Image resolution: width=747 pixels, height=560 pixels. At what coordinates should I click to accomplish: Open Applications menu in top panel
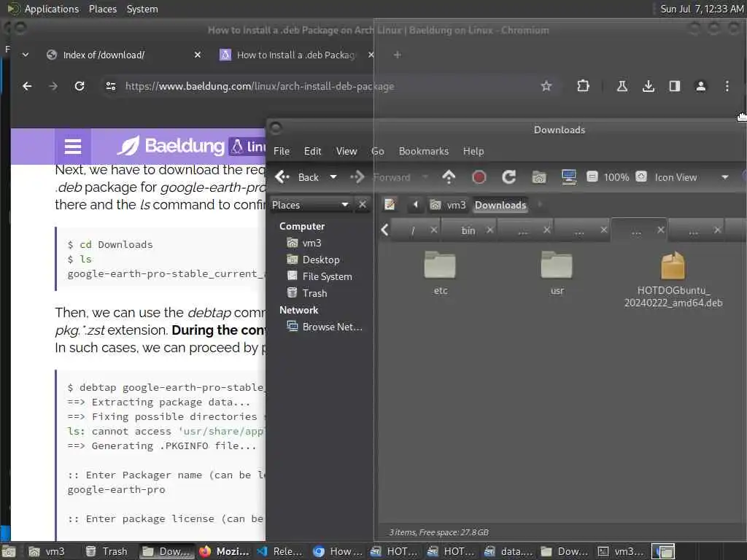click(x=52, y=9)
